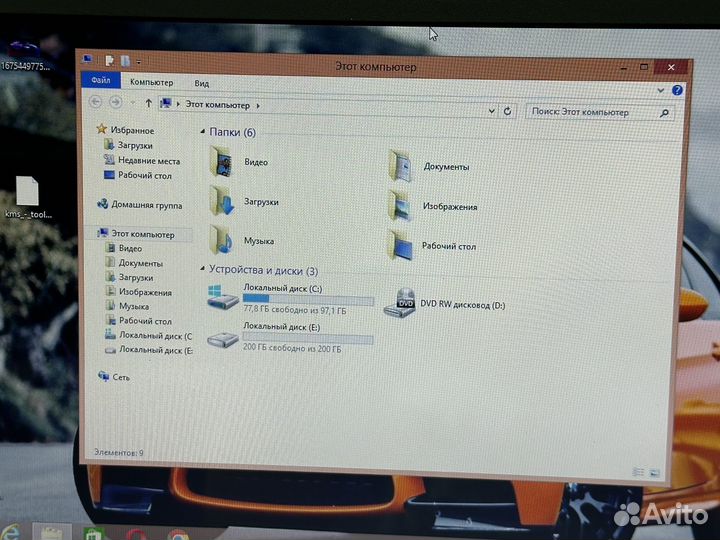Screen dimensions: 720x540
Task: Click the C: drive usage bar
Action: pyautogui.click(x=308, y=300)
